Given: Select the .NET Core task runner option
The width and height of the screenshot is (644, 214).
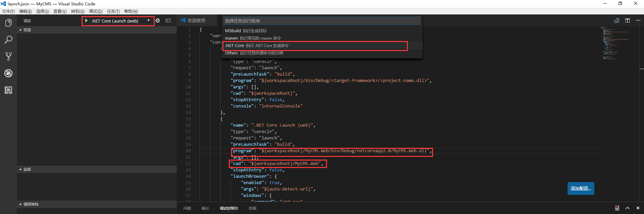Looking at the screenshot, I should 322,46.
